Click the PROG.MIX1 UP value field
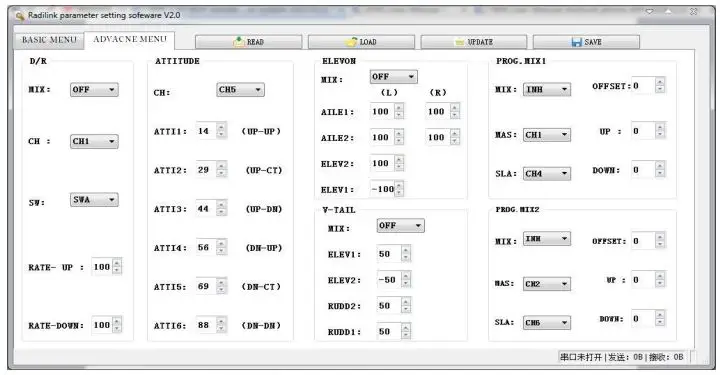 pyautogui.click(x=643, y=131)
